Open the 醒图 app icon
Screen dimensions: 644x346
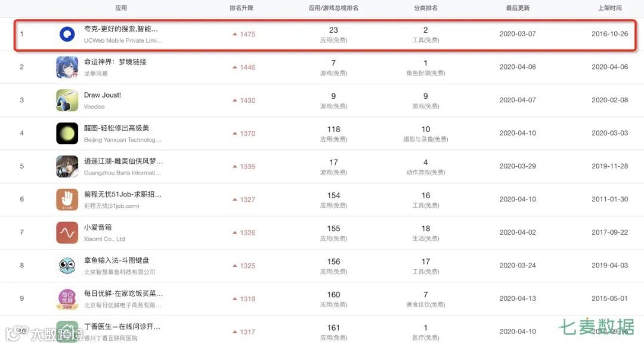67,133
